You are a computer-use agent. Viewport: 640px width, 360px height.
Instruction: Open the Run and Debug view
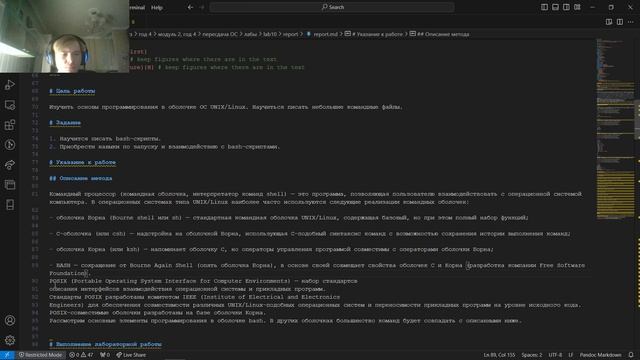(x=10, y=85)
